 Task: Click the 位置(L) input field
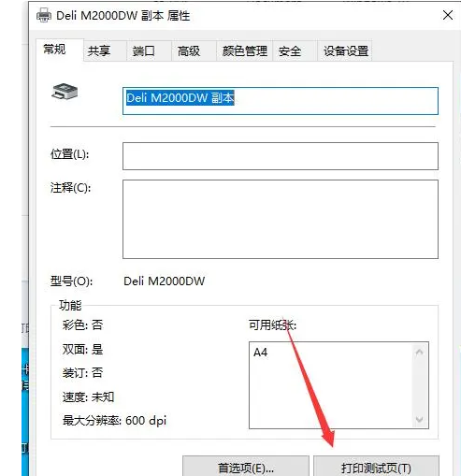(x=281, y=156)
